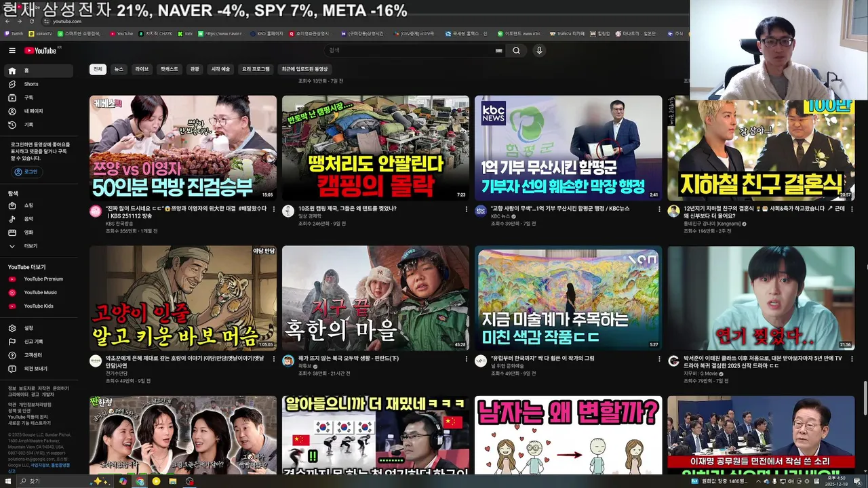Select the 뉴스 filter chip
Screen dimensions: 868x488
point(119,69)
